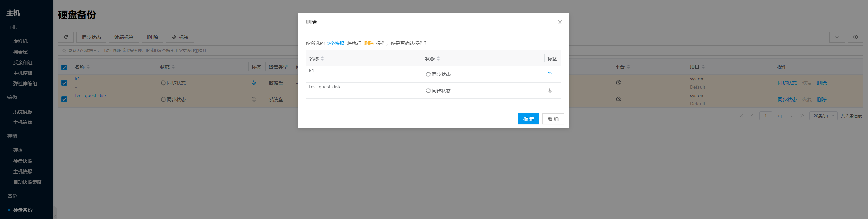Click the refresh icon button in toolbar
The image size is (868, 219).
pyautogui.click(x=66, y=37)
